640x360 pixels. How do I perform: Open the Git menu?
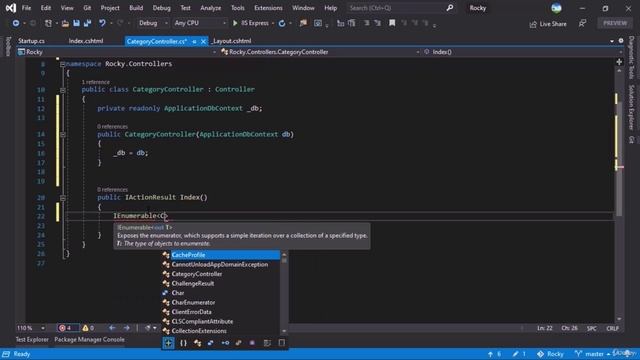(87, 8)
